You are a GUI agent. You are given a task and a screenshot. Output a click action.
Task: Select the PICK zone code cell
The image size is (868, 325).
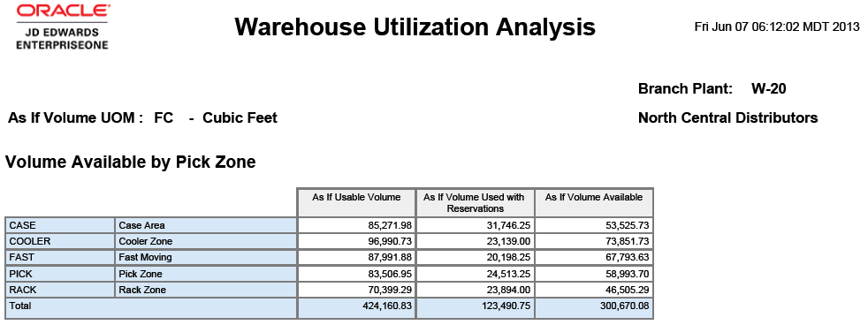(60, 274)
